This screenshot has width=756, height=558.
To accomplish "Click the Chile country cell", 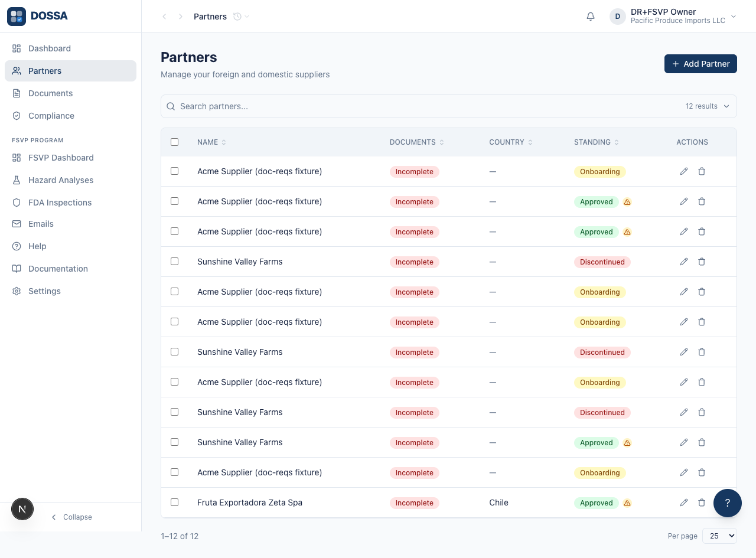I will point(498,502).
